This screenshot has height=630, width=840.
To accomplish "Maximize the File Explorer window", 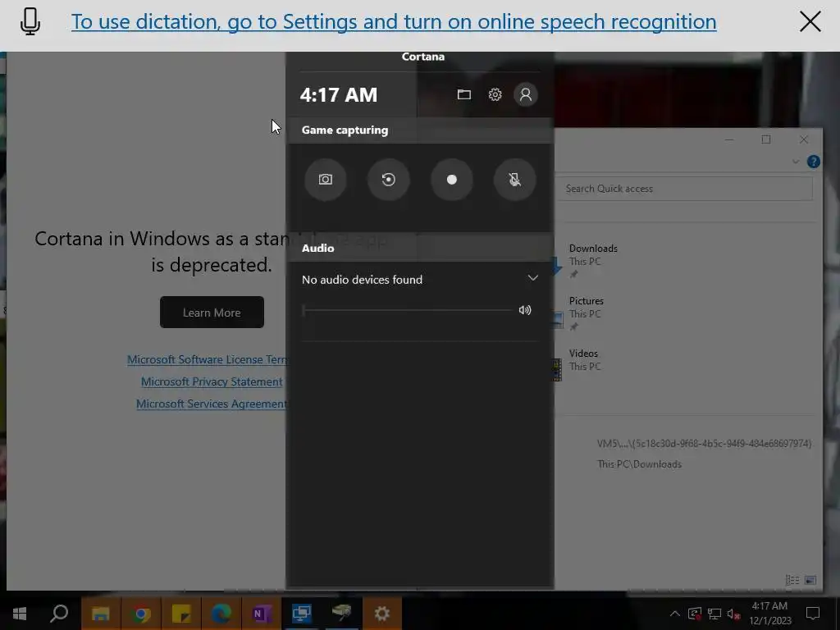I will pos(766,139).
